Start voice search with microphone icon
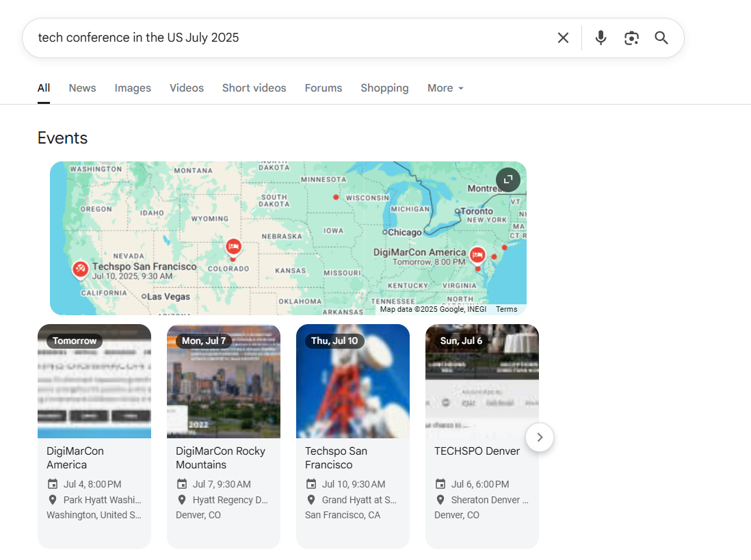The image size is (751, 560). [x=601, y=38]
